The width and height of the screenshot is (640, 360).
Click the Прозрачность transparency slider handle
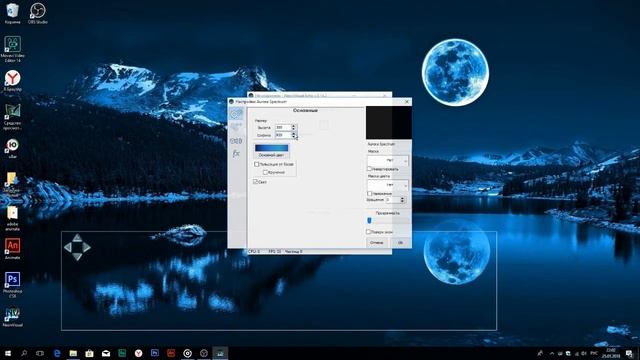click(369, 220)
